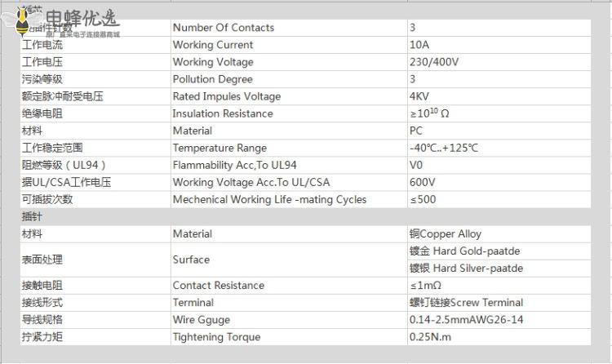
Task: Select the Number Of Contacts cell
Action: point(223,28)
